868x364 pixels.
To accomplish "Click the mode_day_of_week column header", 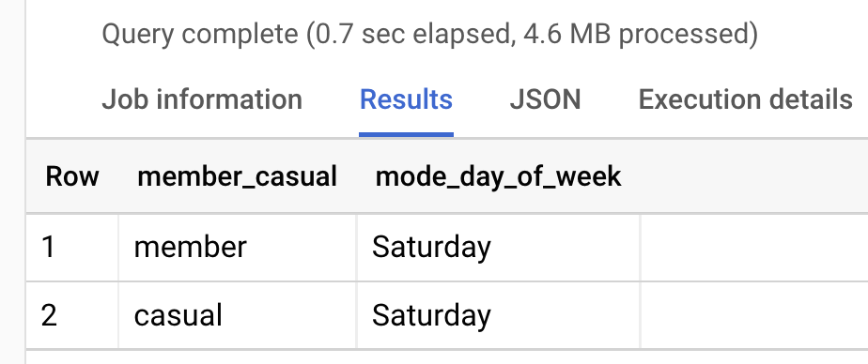I will click(498, 177).
